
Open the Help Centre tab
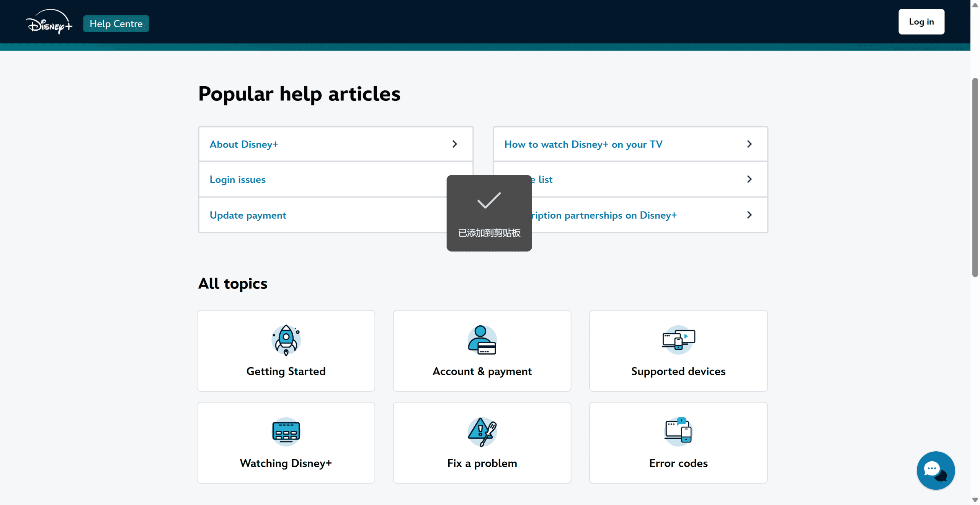coord(116,24)
